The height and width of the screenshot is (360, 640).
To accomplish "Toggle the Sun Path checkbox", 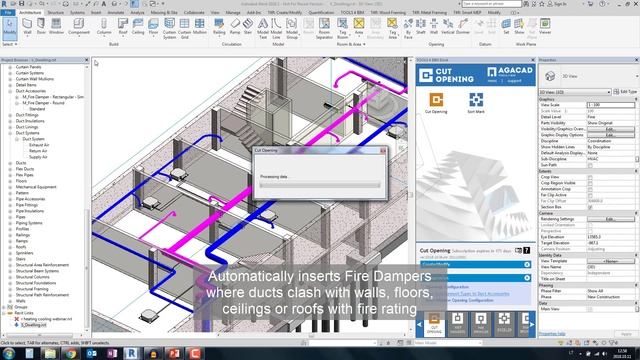I will click(590, 165).
